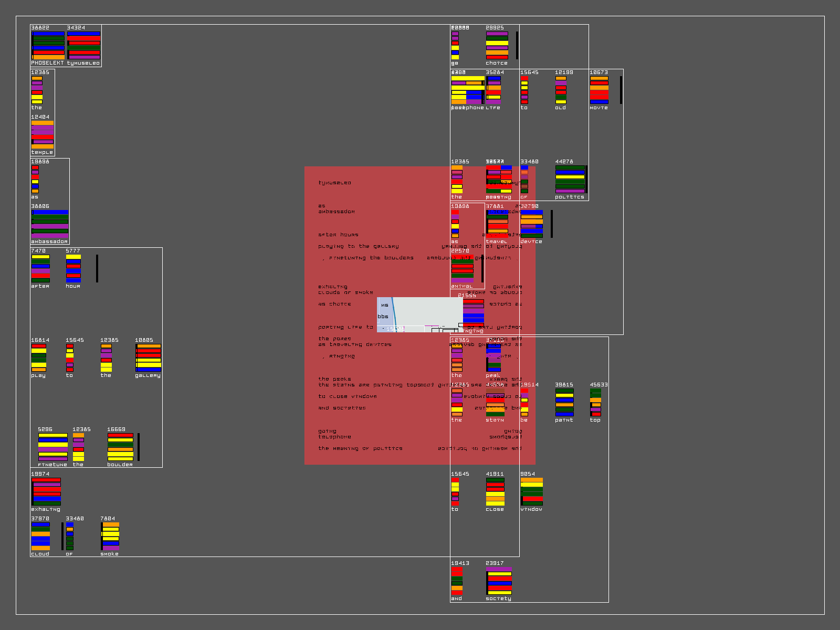Click the 'smoke' color bar stack
This screenshot has width=840, height=630.
(x=110, y=537)
